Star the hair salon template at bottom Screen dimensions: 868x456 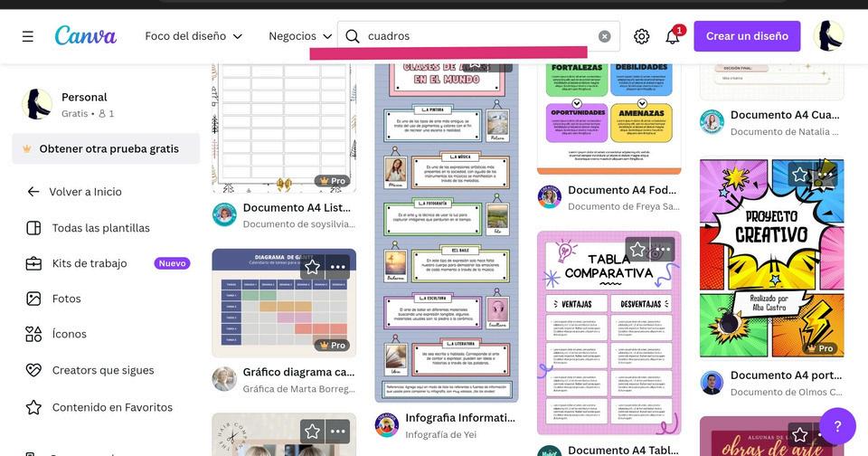[x=312, y=431]
